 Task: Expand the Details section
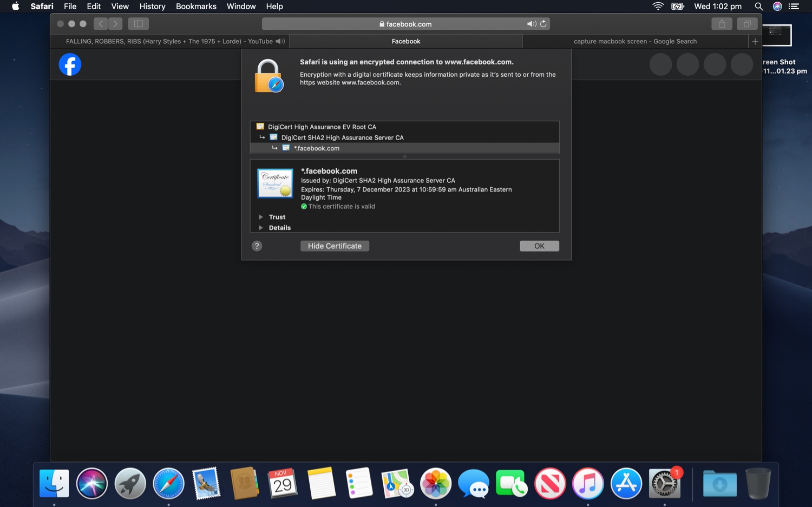pyautogui.click(x=260, y=228)
